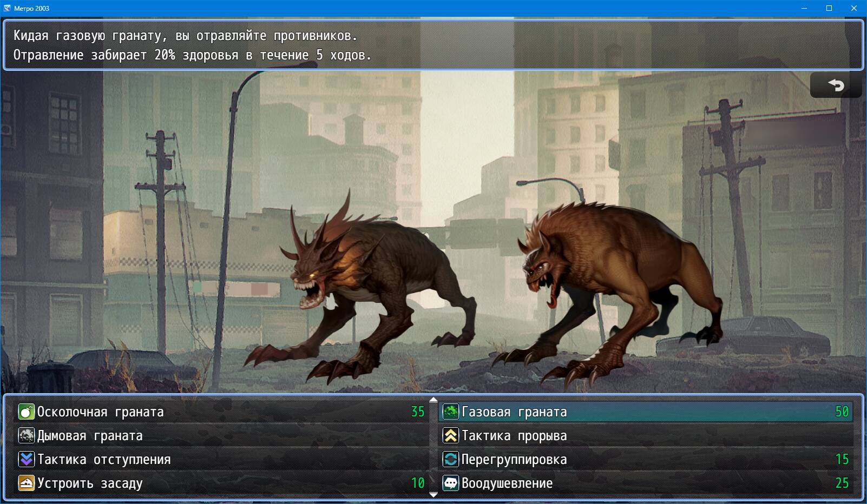Expand more skills using the bottom arrow indicator

tap(432, 494)
